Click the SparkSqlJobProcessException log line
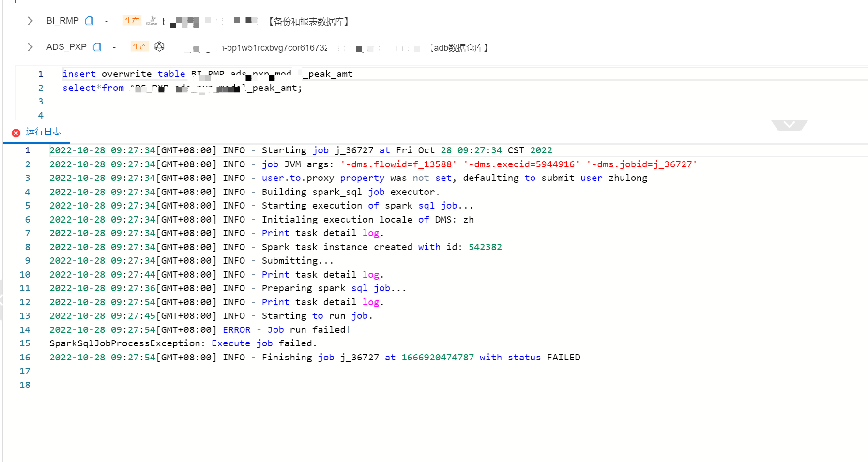 tap(183, 343)
